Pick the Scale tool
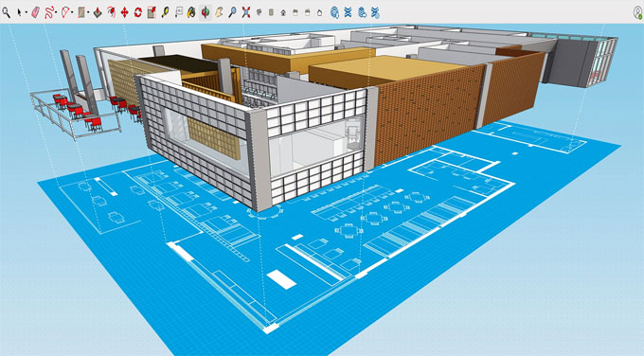 point(152,12)
